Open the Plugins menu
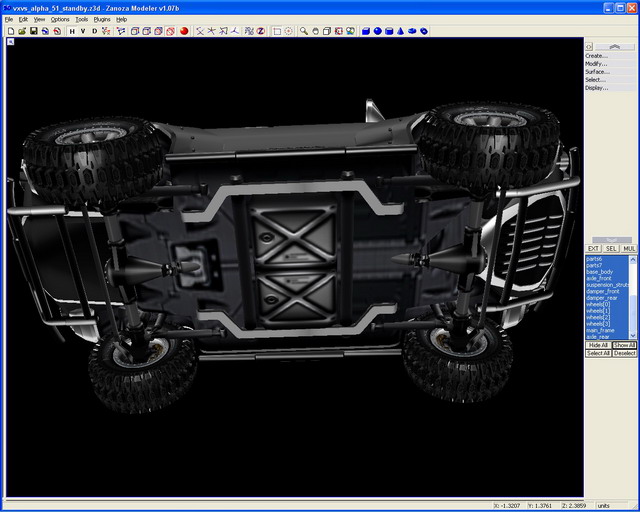The width and height of the screenshot is (640, 512). (x=102, y=19)
